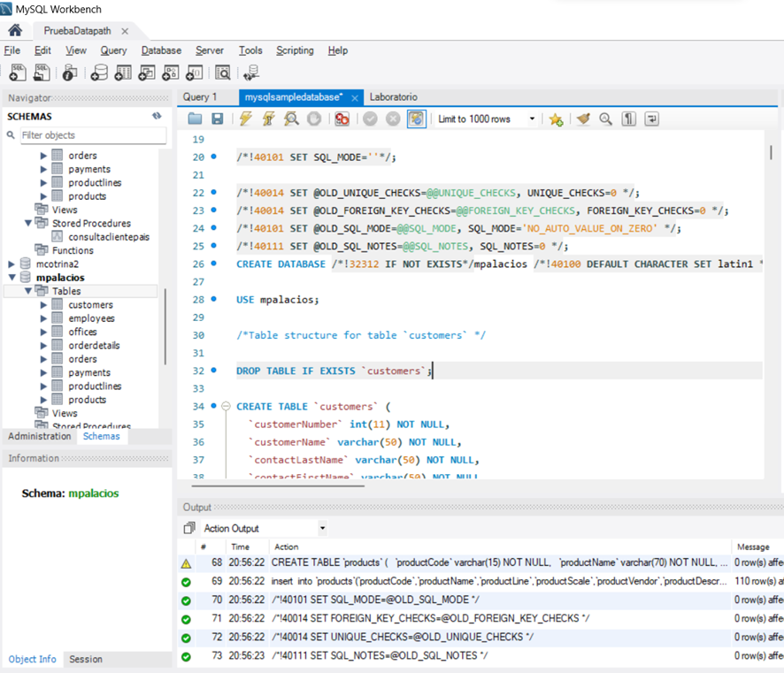Execute the SQL script with the lightning icon
The image size is (784, 673).
pyautogui.click(x=244, y=119)
